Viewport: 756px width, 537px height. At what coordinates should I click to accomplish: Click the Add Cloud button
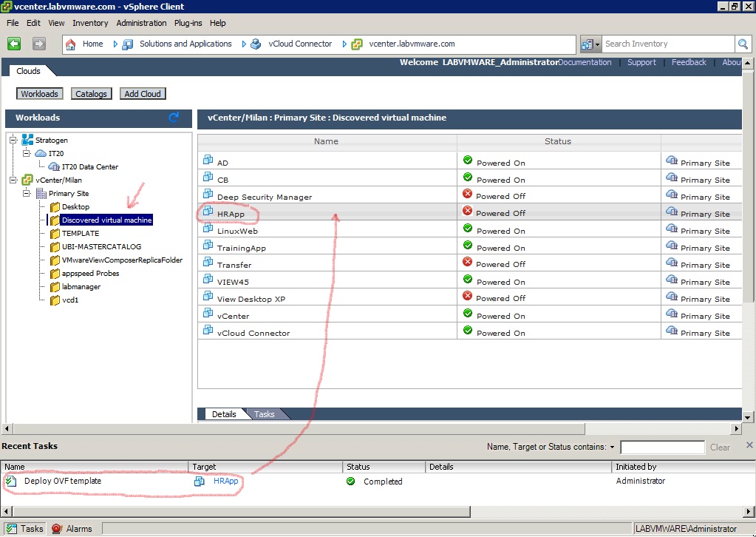click(x=143, y=94)
